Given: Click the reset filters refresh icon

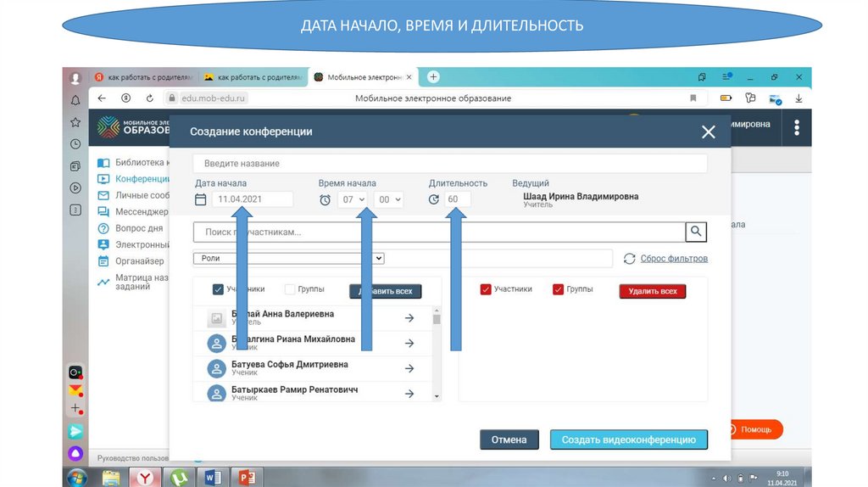Looking at the screenshot, I should point(630,259).
